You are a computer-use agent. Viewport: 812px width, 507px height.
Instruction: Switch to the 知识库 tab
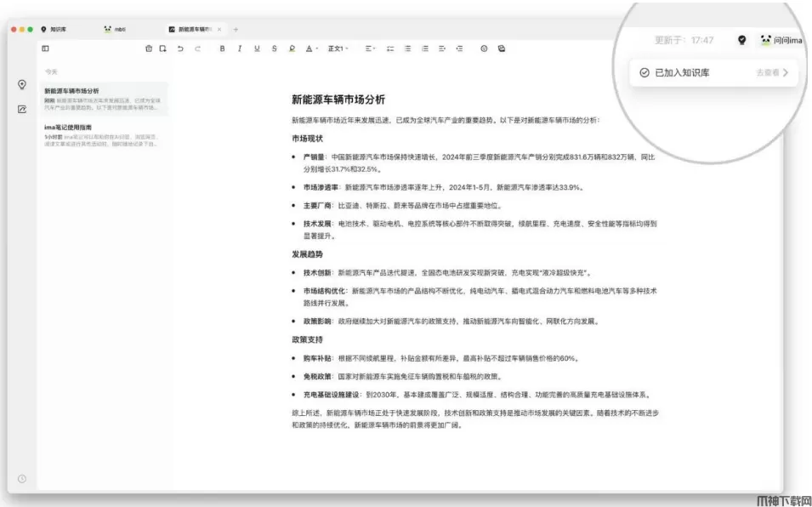point(54,30)
